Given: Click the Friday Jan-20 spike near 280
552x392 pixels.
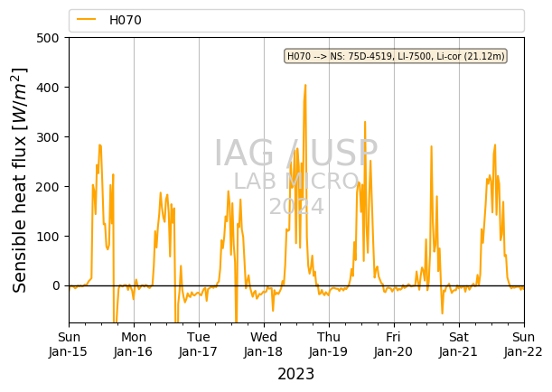Looking at the screenshot, I should click(431, 146).
